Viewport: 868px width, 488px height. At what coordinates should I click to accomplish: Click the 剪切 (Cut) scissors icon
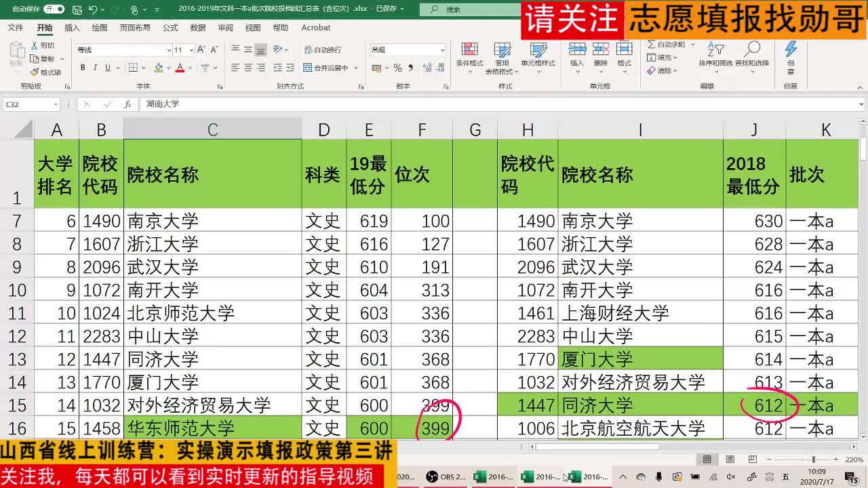35,45
